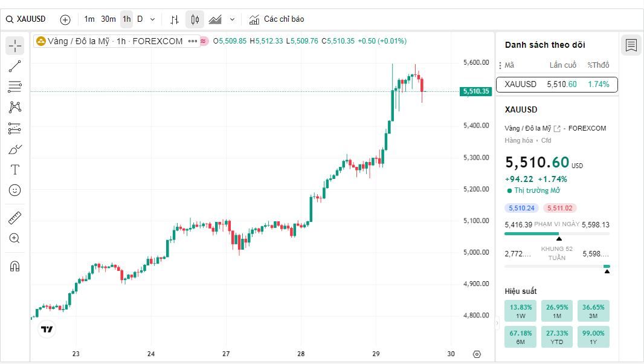644x364 pixels.
Task: Toggle candlestick chart style
Action: [195, 19]
